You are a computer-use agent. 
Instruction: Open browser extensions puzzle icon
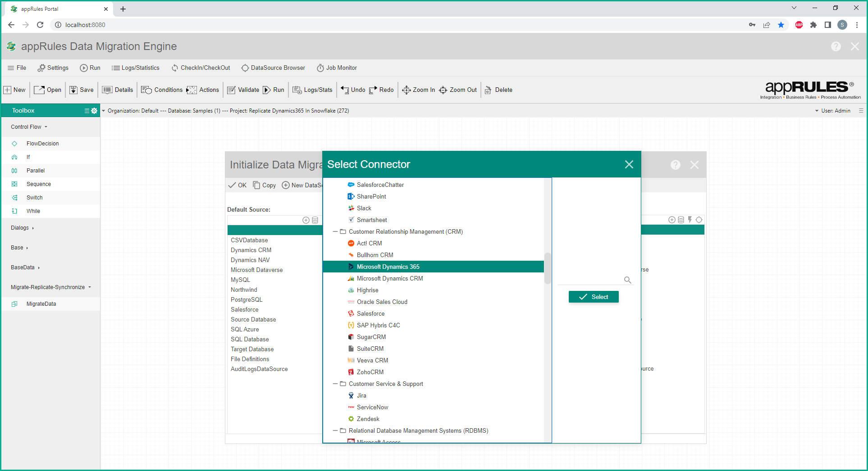pos(813,25)
